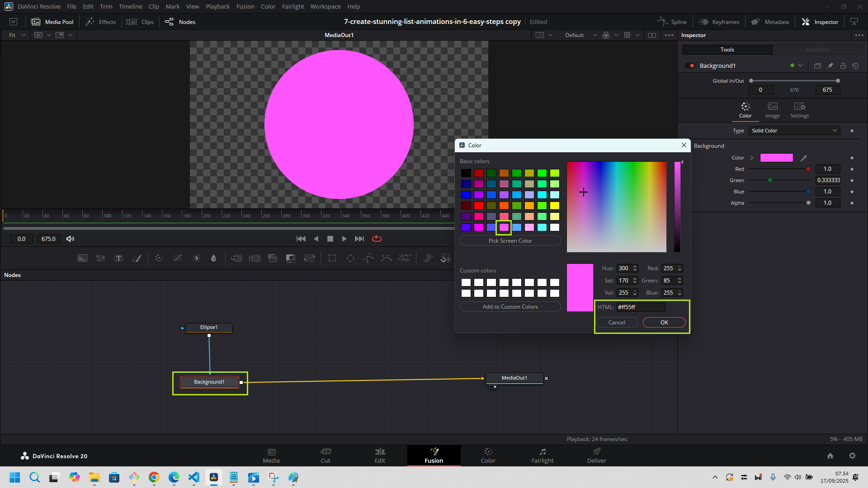Add a Text+ tool from toolbar
The width and height of the screenshot is (868, 488).
[118, 258]
